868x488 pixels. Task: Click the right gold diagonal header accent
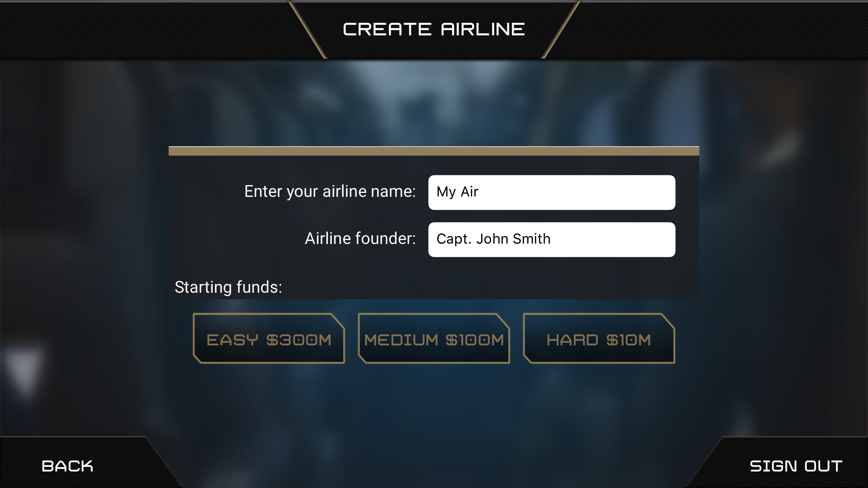[561, 30]
